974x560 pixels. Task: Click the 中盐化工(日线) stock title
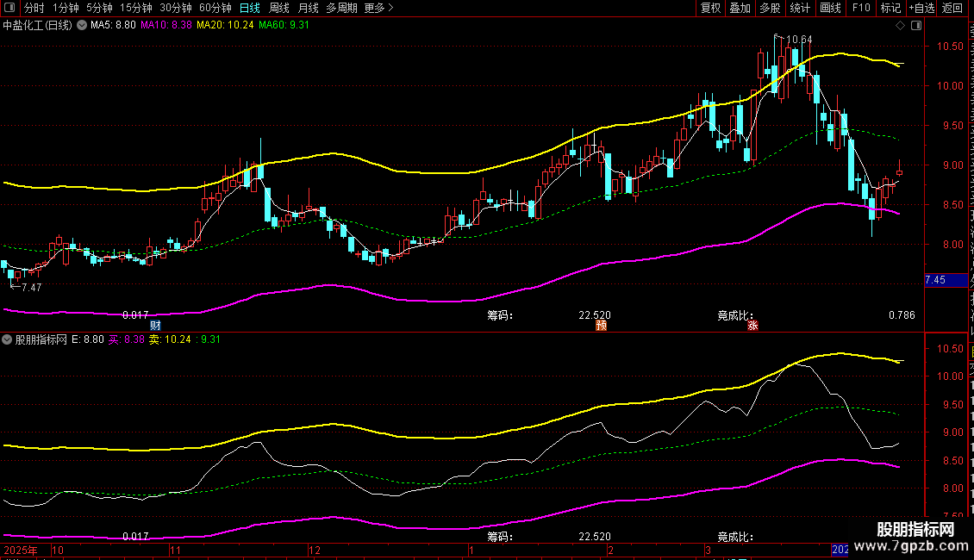37,26
